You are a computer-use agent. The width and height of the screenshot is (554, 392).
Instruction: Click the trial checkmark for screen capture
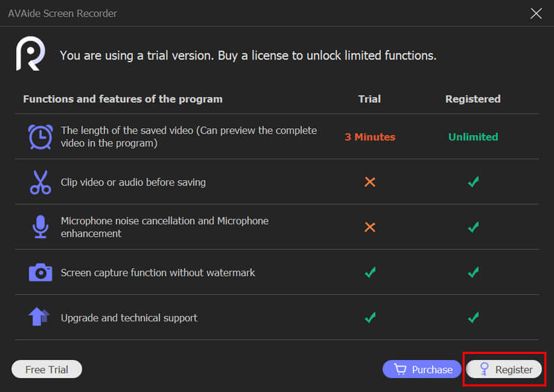(x=370, y=272)
